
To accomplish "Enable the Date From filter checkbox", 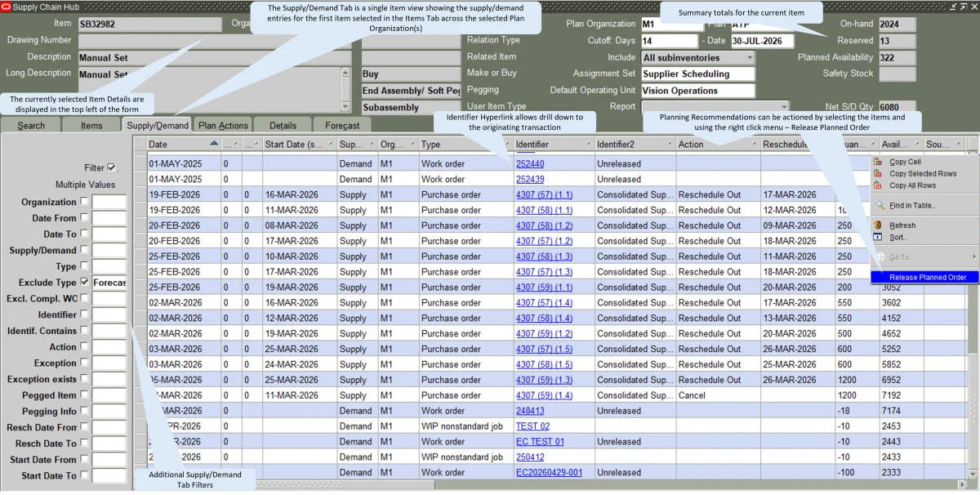I will 85,218.
